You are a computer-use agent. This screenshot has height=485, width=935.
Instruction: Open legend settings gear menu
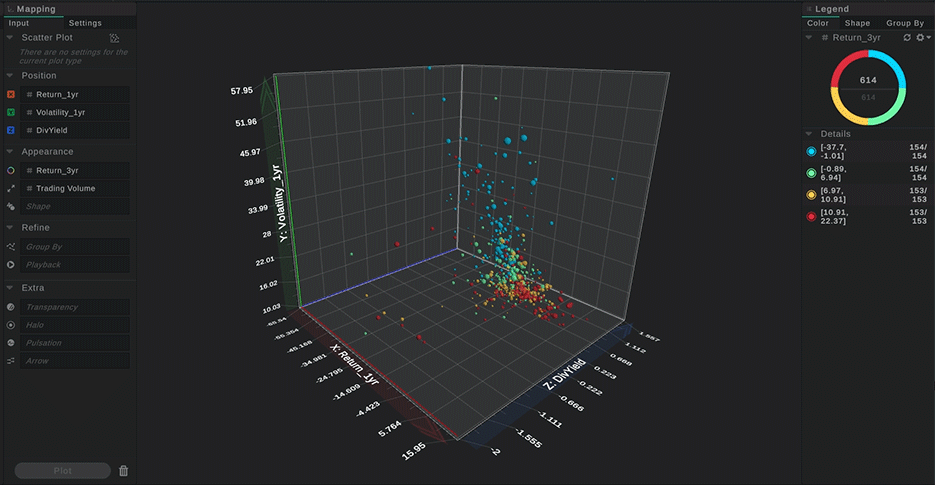[x=922, y=38]
